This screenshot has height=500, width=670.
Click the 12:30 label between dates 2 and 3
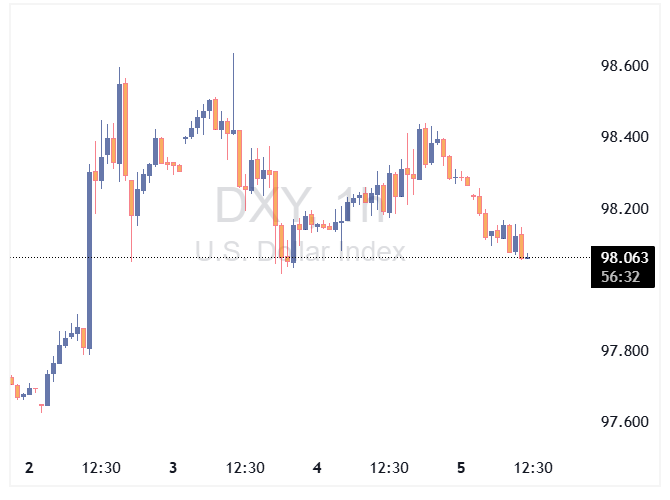click(101, 468)
